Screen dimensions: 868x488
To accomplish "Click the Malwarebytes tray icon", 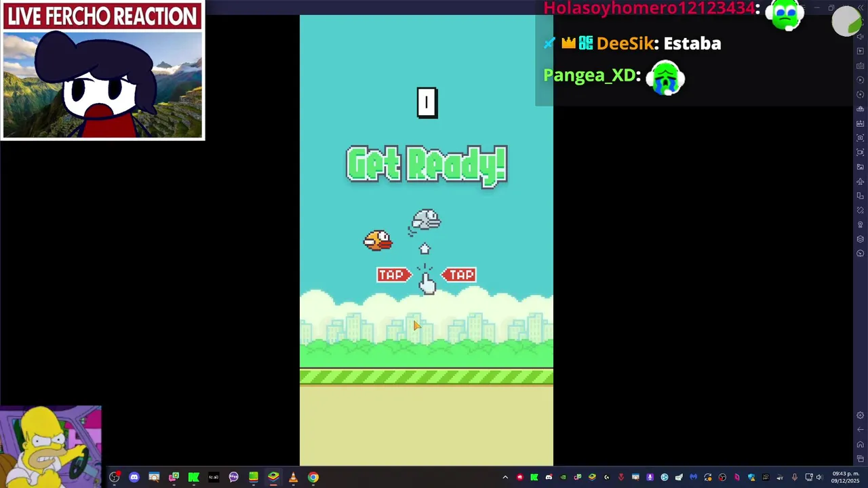I will (x=693, y=477).
